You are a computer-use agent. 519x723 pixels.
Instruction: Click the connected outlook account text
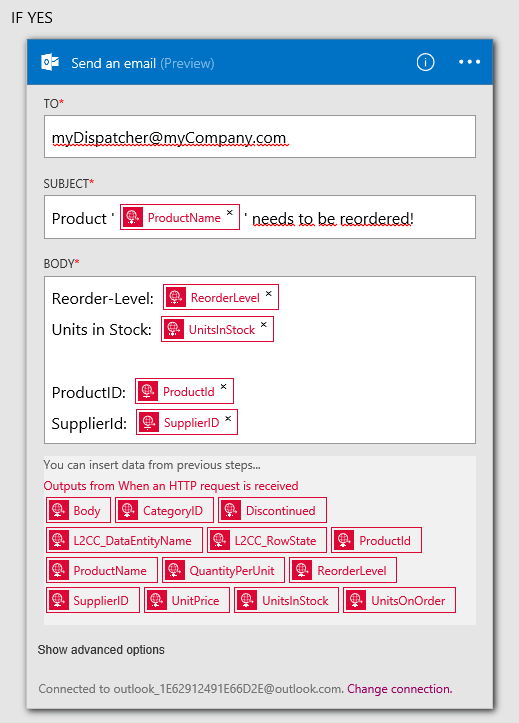click(x=191, y=689)
